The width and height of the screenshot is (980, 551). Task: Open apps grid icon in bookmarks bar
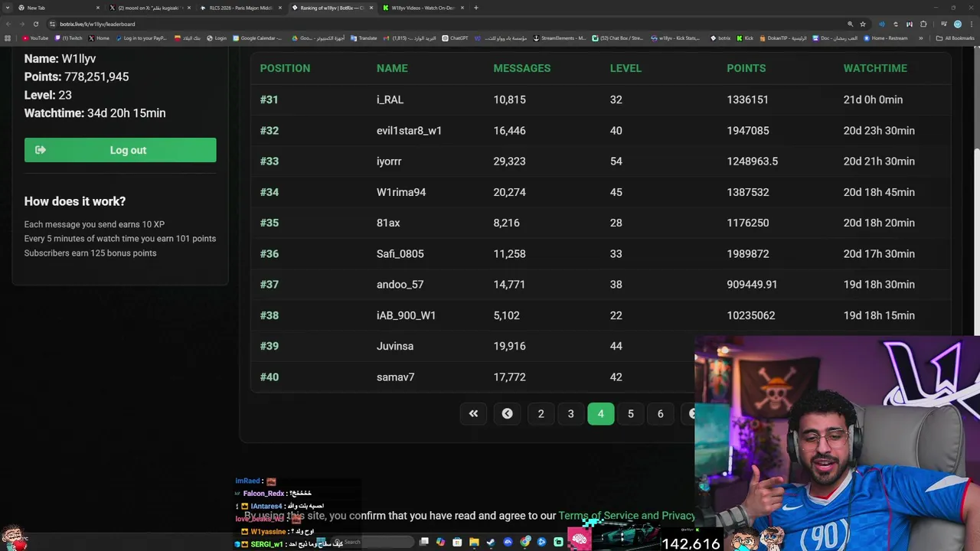pos(8,37)
